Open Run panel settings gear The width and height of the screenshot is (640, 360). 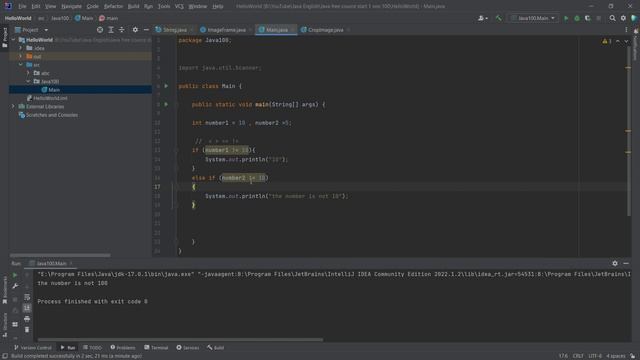[615, 264]
